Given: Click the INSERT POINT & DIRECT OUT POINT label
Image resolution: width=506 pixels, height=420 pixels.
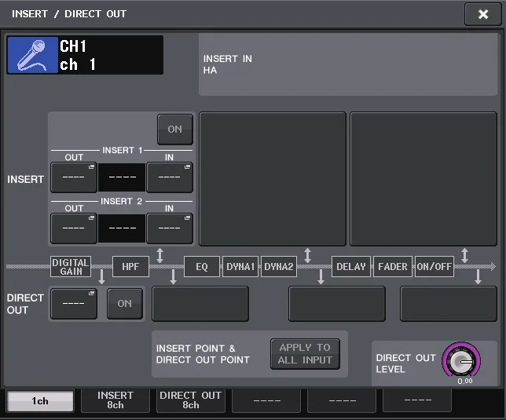Looking at the screenshot, I should click(x=203, y=354).
